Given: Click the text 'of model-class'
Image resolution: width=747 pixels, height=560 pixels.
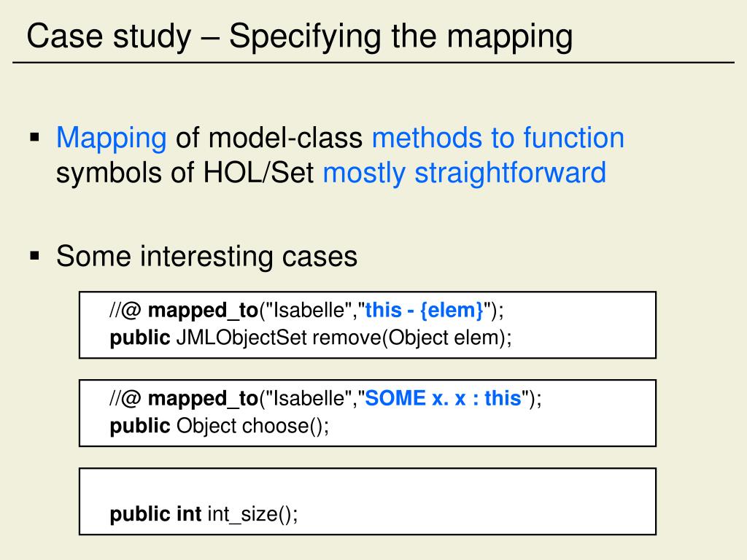Looking at the screenshot, I should coord(269,139).
